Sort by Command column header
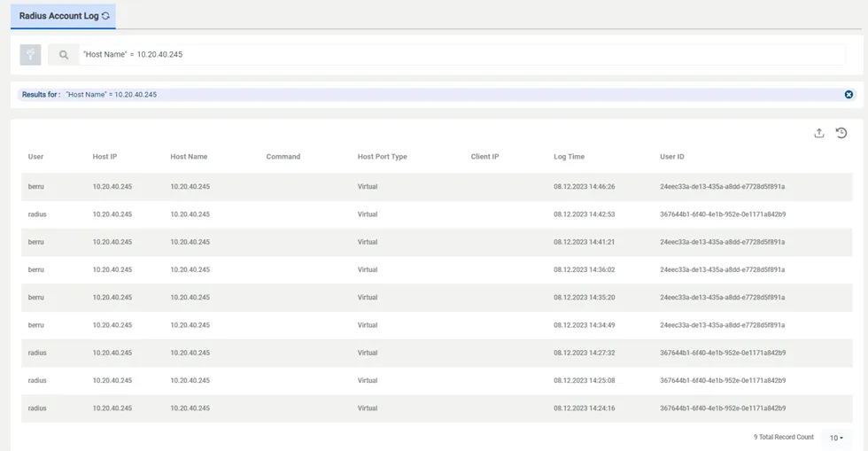Image resolution: width=868 pixels, height=451 pixels. (283, 157)
